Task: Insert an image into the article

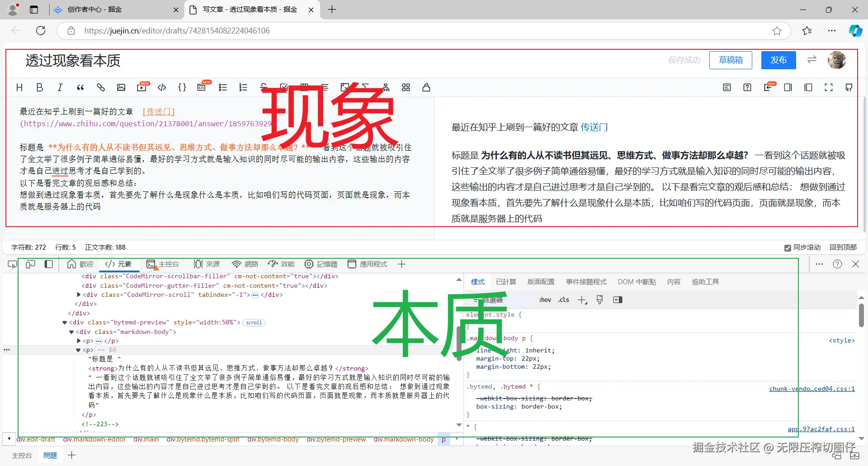Action: [x=121, y=87]
